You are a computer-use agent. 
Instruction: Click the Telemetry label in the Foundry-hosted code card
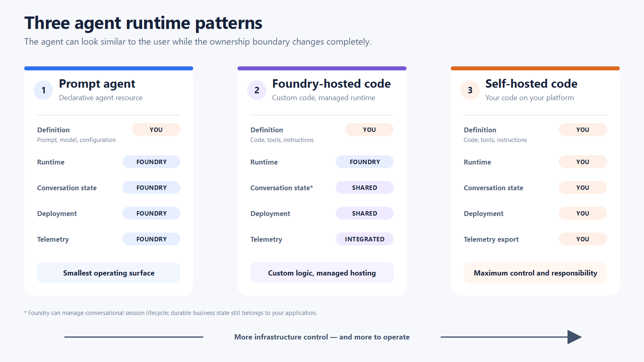[x=266, y=239]
